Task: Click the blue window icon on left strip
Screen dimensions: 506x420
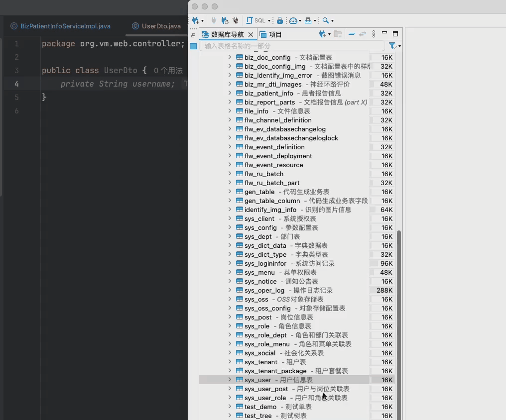Action: click(193, 46)
